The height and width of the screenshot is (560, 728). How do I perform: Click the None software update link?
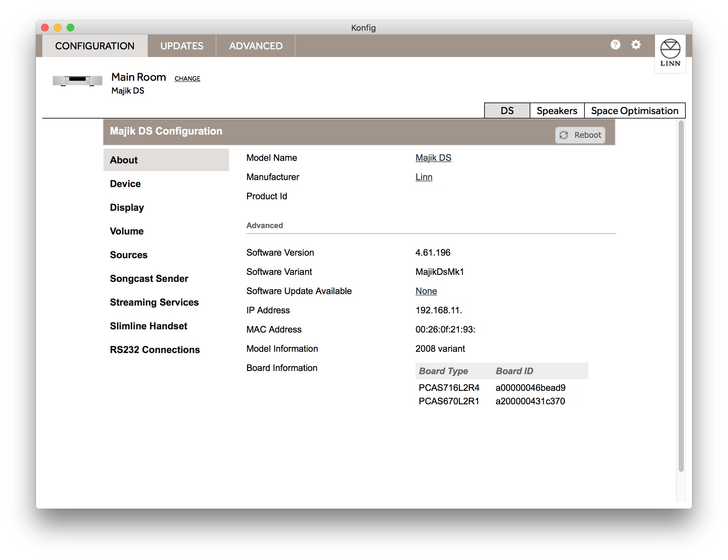(426, 291)
